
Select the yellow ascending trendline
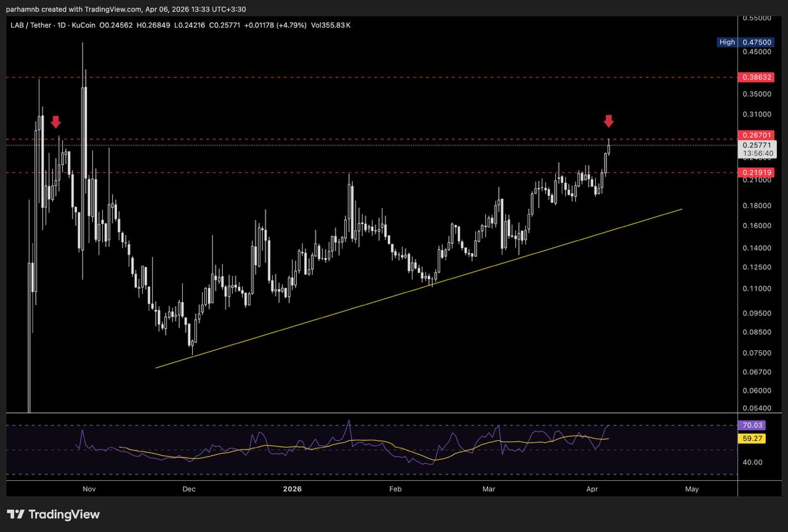pos(419,288)
